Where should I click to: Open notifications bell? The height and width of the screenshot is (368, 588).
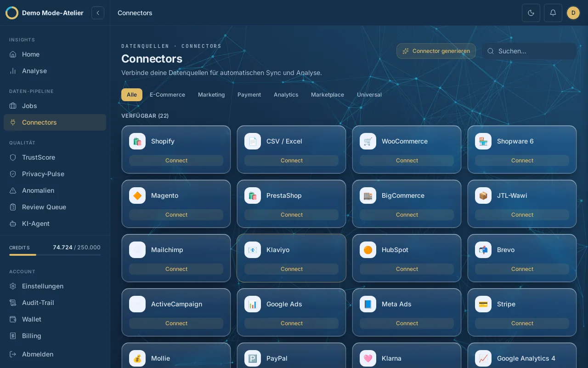(x=553, y=13)
